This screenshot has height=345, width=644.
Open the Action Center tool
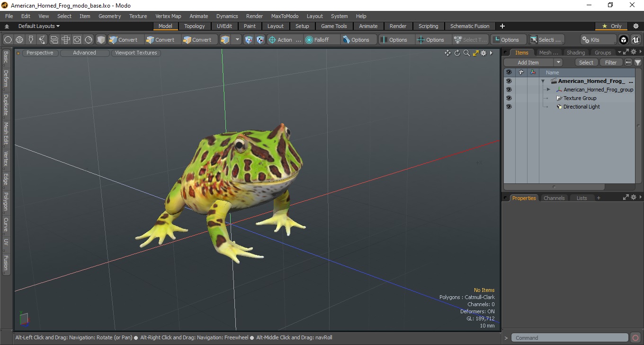point(285,40)
